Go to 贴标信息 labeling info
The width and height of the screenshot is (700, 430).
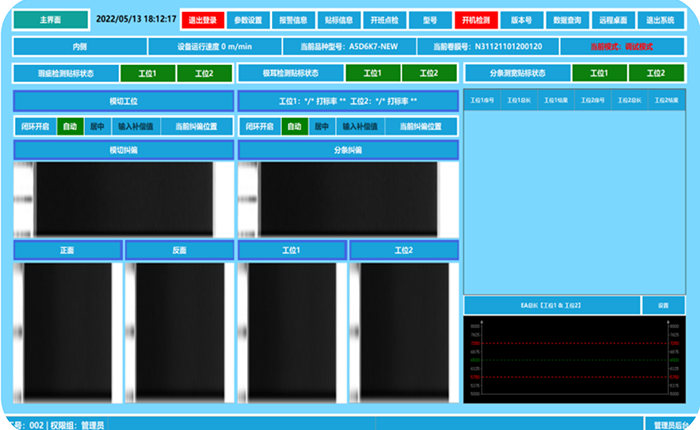coord(339,19)
